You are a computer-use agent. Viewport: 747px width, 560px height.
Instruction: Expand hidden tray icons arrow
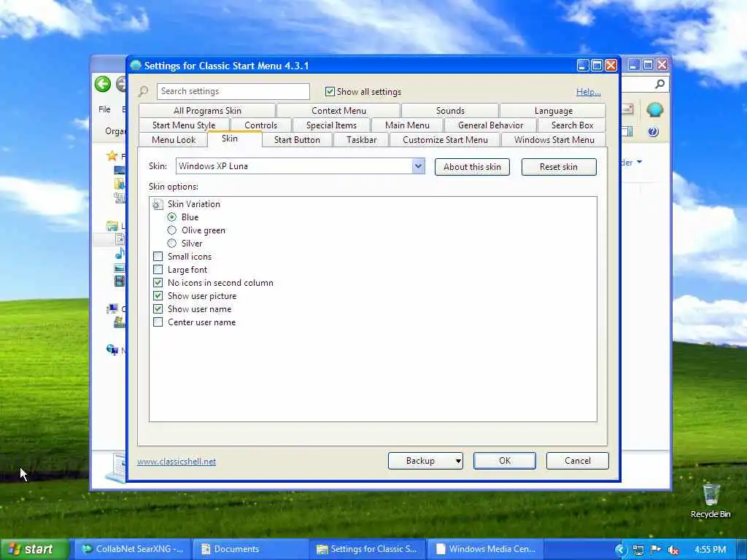point(620,550)
